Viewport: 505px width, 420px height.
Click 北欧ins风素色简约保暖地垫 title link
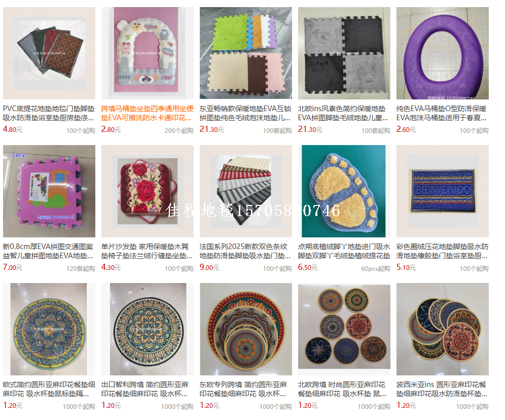click(x=343, y=114)
